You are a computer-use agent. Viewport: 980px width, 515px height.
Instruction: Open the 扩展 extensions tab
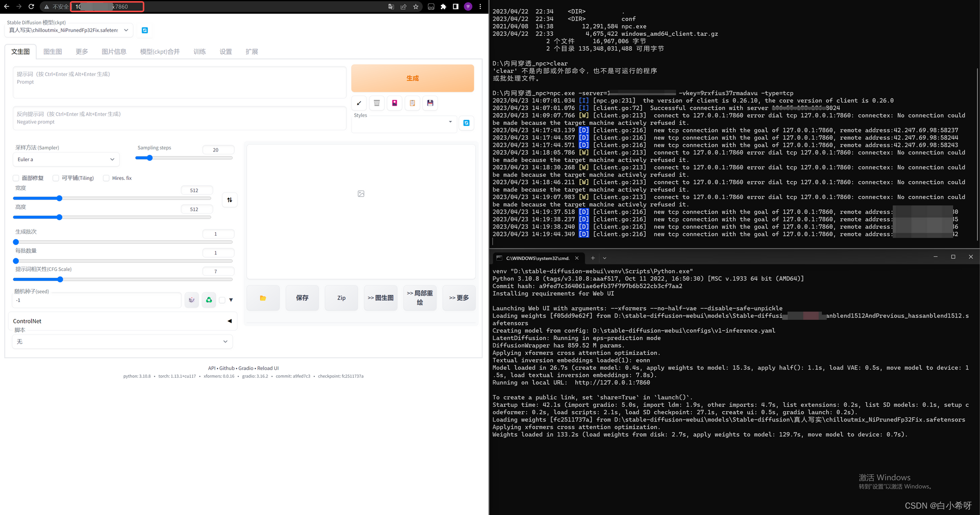251,51
